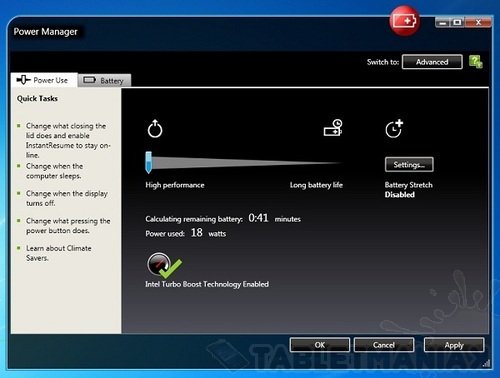Open 'Change what pressing the power button does'
Image resolution: width=500 pixels, height=378 pixels.
point(68,226)
